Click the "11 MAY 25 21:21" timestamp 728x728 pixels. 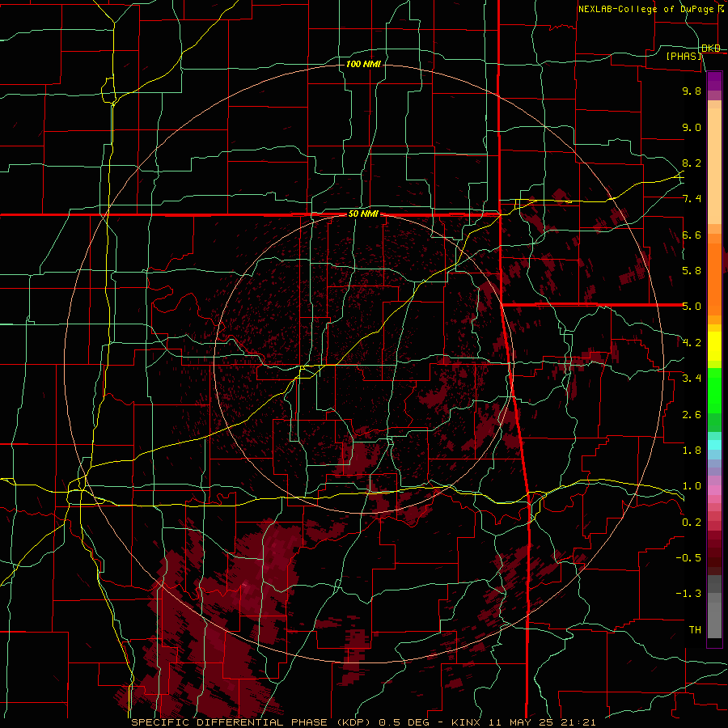pyautogui.click(x=542, y=722)
